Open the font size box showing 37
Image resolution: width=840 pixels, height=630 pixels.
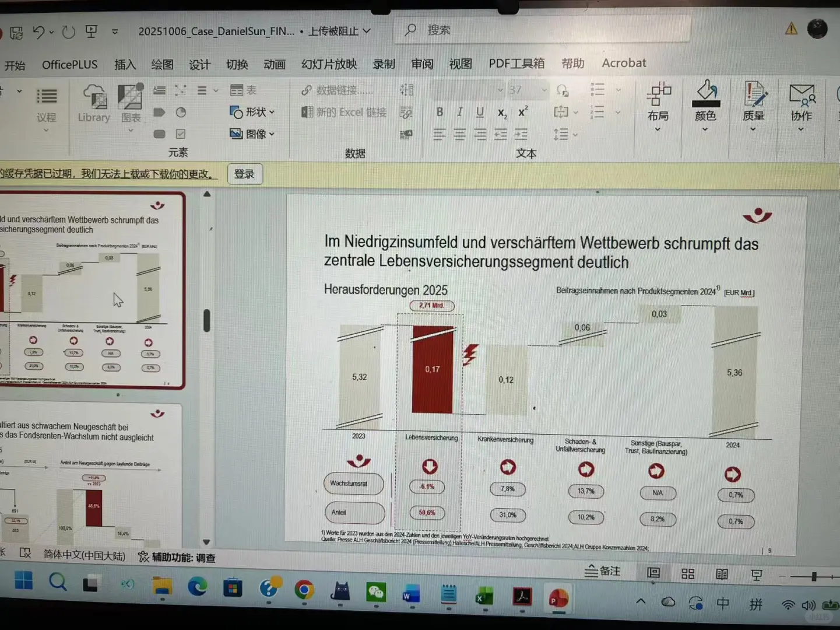[x=528, y=90]
